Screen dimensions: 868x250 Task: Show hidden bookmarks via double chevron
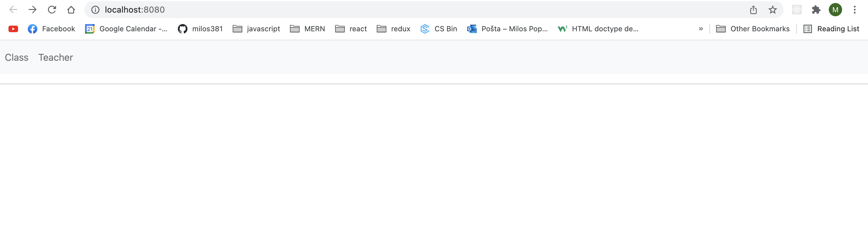(x=701, y=29)
